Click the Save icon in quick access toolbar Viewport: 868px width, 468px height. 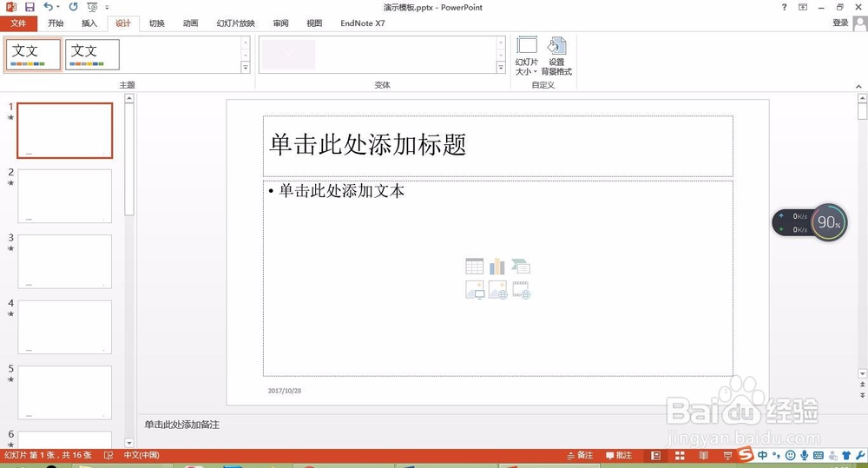coord(30,7)
